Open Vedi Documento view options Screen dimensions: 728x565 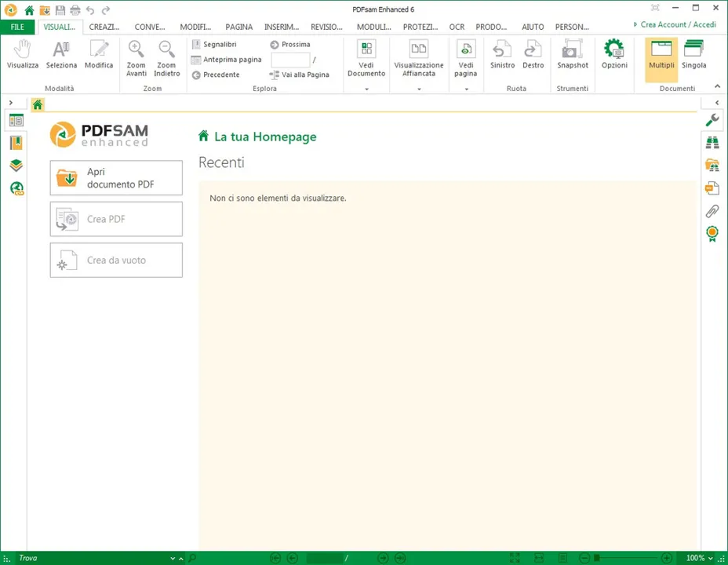[x=366, y=59]
